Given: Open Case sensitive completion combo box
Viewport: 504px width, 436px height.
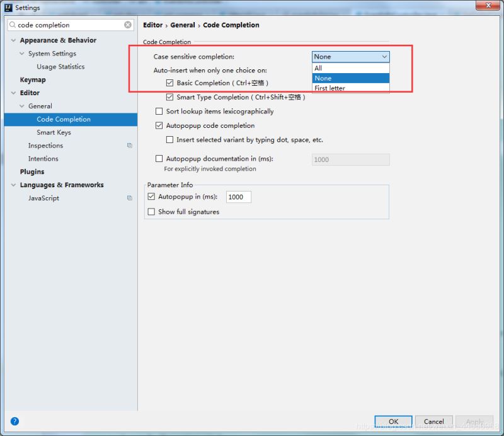Looking at the screenshot, I should [351, 57].
